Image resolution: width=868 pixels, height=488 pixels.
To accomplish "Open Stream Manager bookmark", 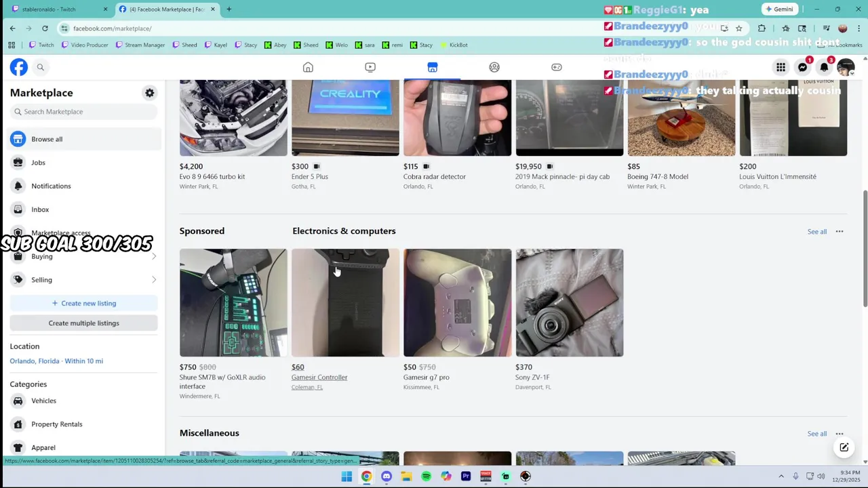I will click(140, 45).
